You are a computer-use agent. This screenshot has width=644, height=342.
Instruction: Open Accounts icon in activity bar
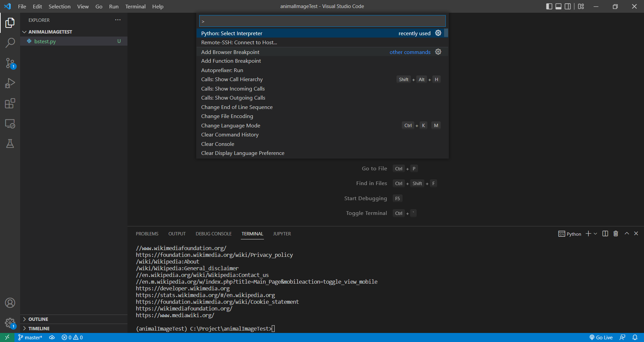coord(10,303)
